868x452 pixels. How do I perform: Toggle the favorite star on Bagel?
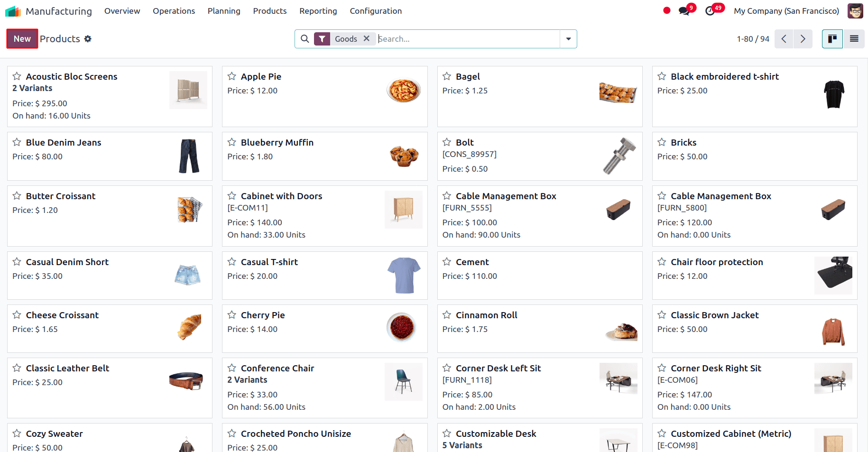click(x=446, y=75)
